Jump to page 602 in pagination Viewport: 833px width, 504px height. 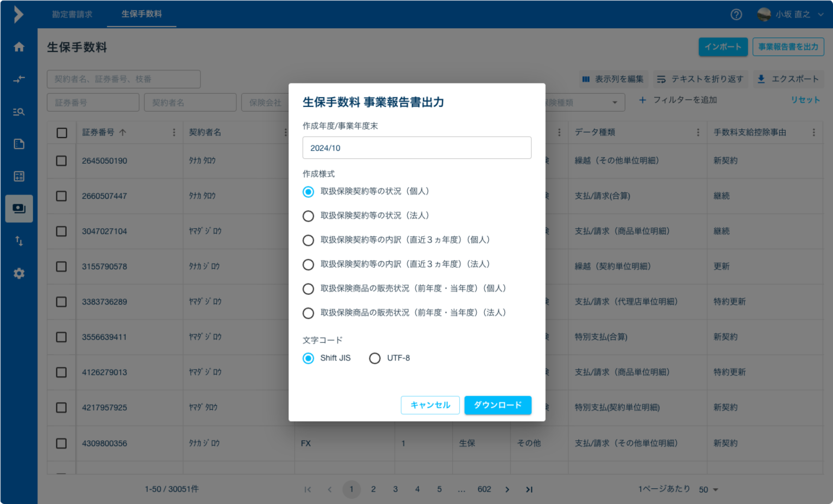pyautogui.click(x=484, y=489)
